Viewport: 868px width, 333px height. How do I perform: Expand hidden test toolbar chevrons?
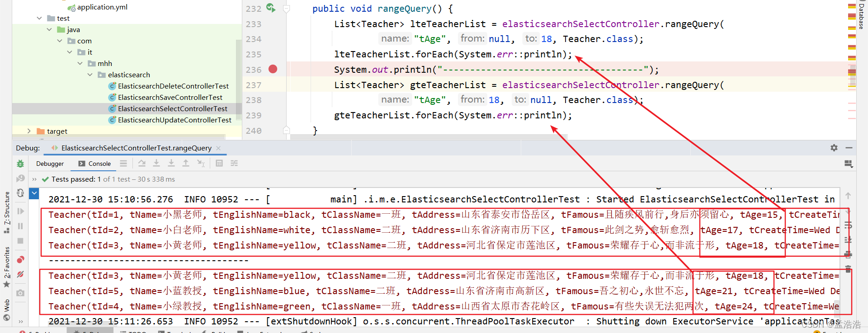click(x=34, y=179)
